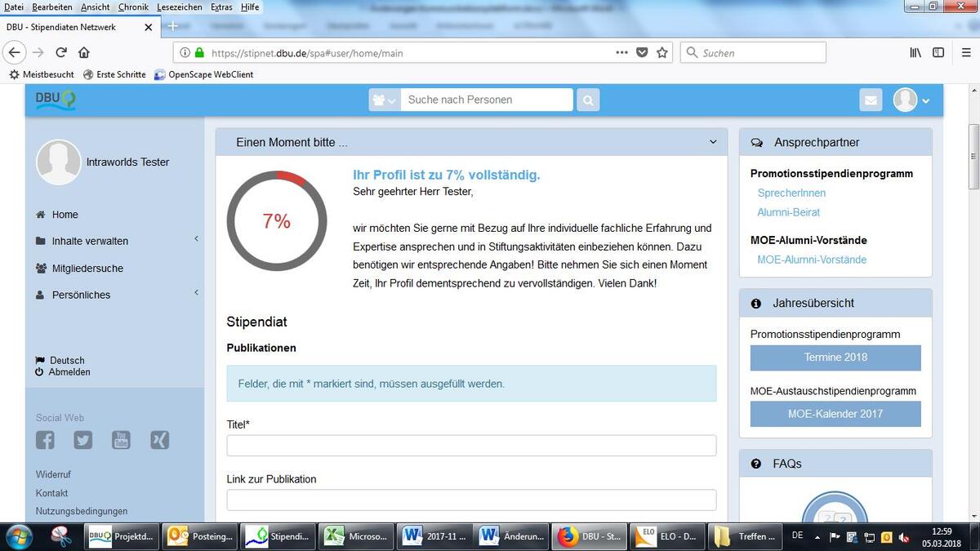The height and width of the screenshot is (551, 980).
Task: Select 'Mitgliedersuche' in the sidebar
Action: 87,268
